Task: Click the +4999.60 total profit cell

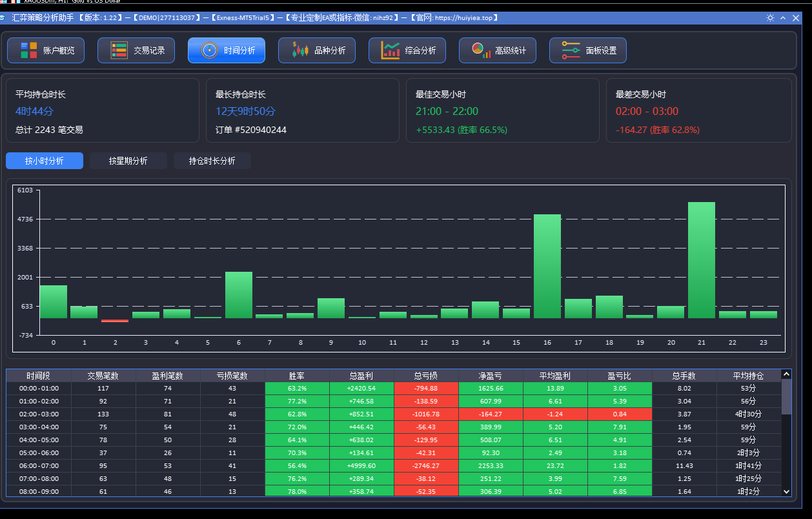Action: click(x=361, y=466)
